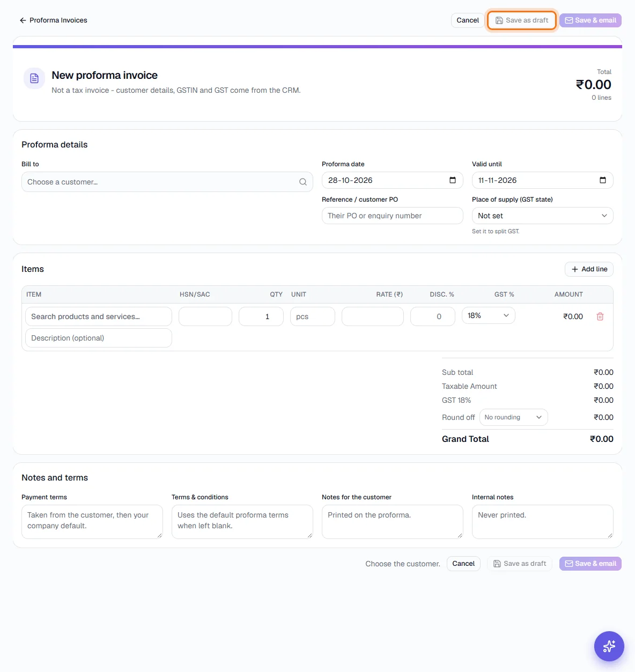Screen dimensions: 635x672
Task: Click the 'Taxable Amount' label
Action: tap(469, 386)
